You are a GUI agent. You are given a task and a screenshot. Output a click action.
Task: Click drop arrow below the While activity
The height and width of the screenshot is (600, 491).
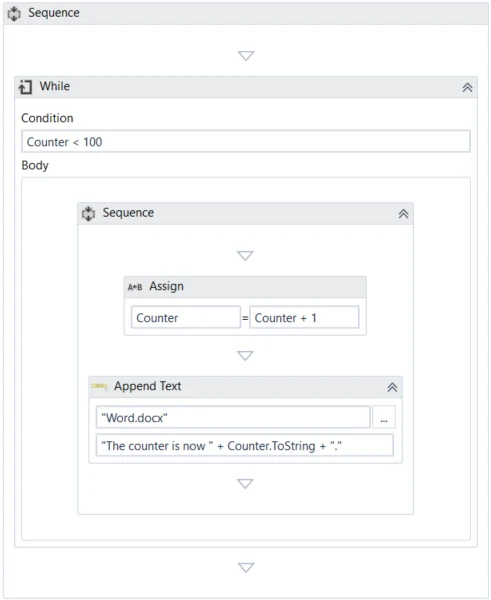pos(246,567)
